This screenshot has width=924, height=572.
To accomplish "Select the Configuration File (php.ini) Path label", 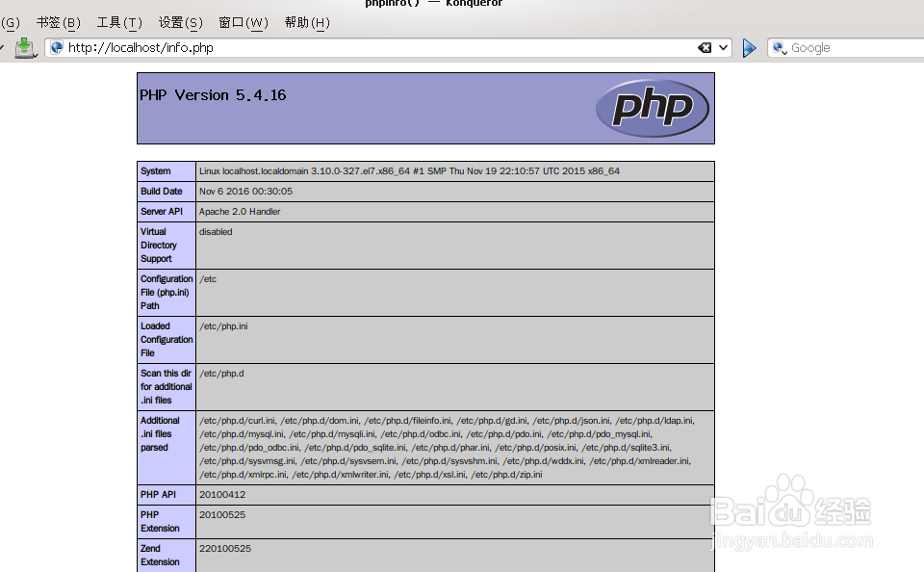I will 167,293.
